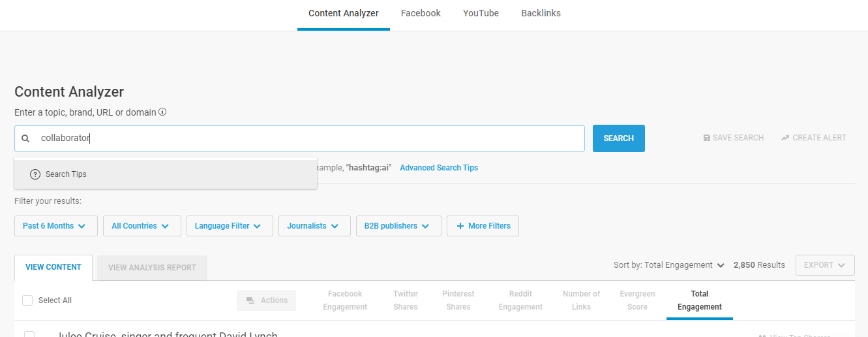Viewport: 868px width, 337px height.
Task: Switch to the Content Analyzer tab
Action: (x=344, y=13)
